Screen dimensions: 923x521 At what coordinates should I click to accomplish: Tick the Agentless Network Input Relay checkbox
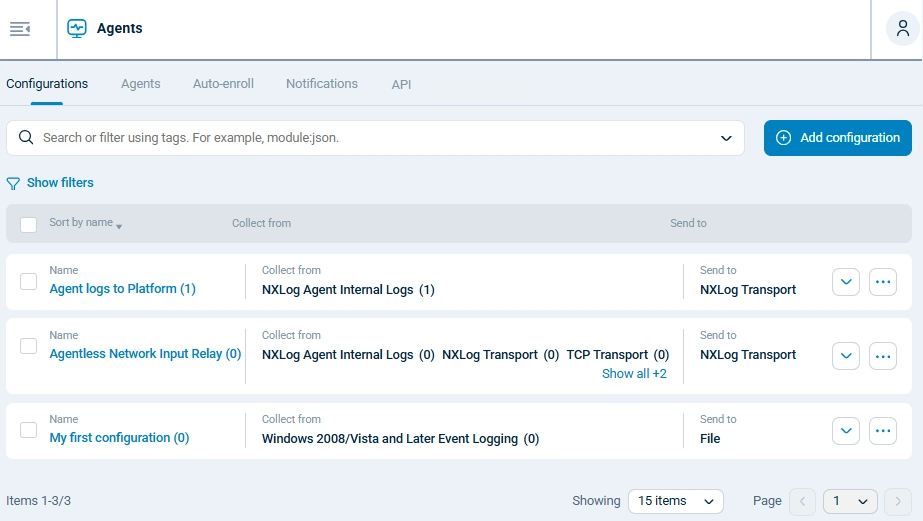(x=29, y=346)
